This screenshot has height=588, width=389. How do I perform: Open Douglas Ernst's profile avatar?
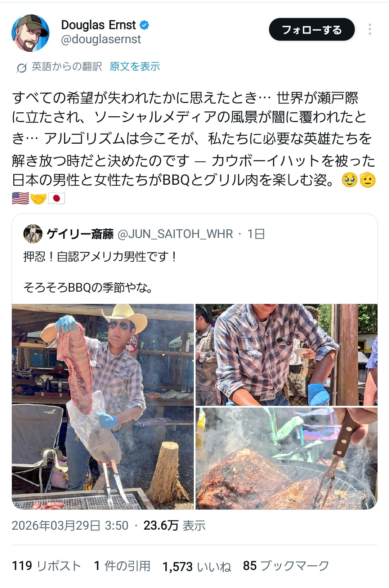30,33
